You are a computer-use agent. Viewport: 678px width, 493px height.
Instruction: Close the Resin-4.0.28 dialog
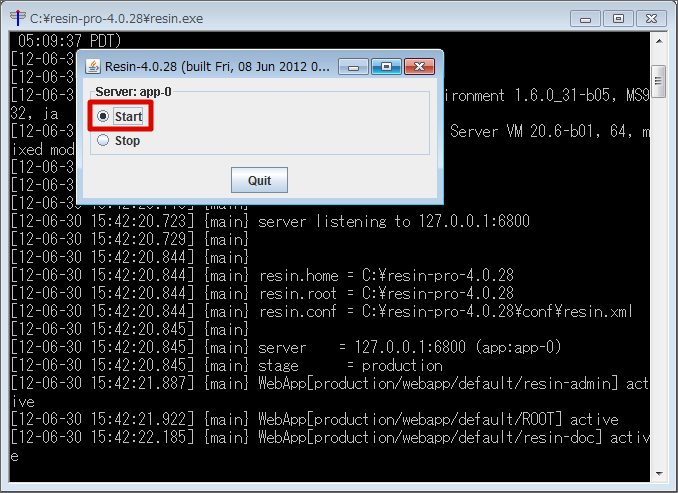pos(419,67)
